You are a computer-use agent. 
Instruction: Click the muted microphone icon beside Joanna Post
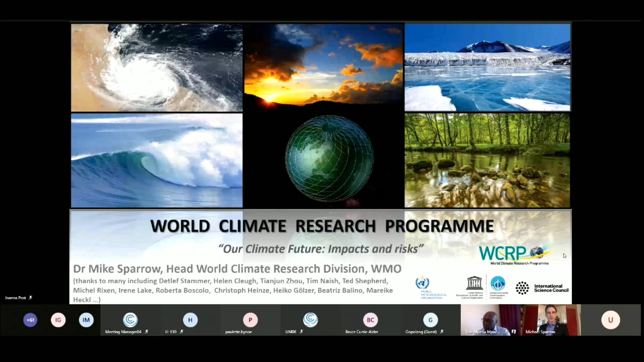pos(31,298)
